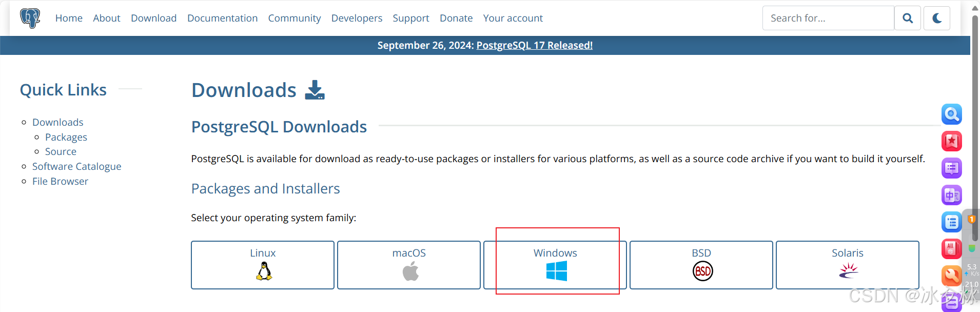Click the Windows logo icon
The width and height of the screenshot is (980, 312).
pyautogui.click(x=556, y=271)
